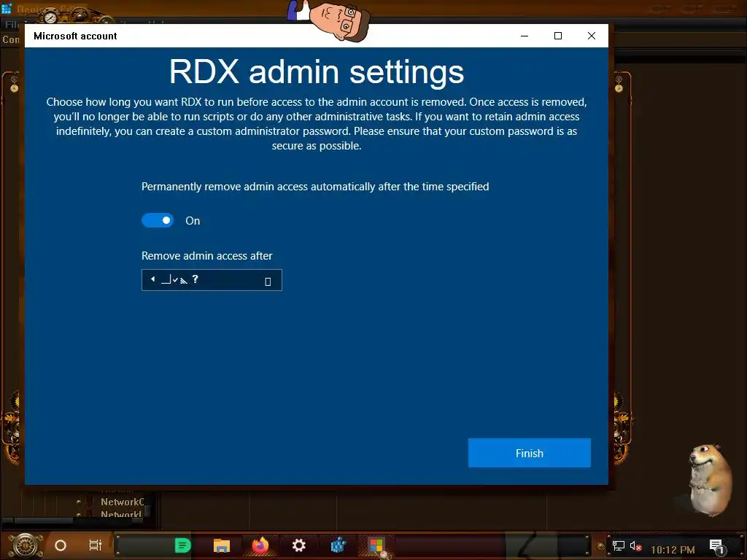Click the steampunk Start button on the taskbar
747x560 pixels.
[x=26, y=545]
